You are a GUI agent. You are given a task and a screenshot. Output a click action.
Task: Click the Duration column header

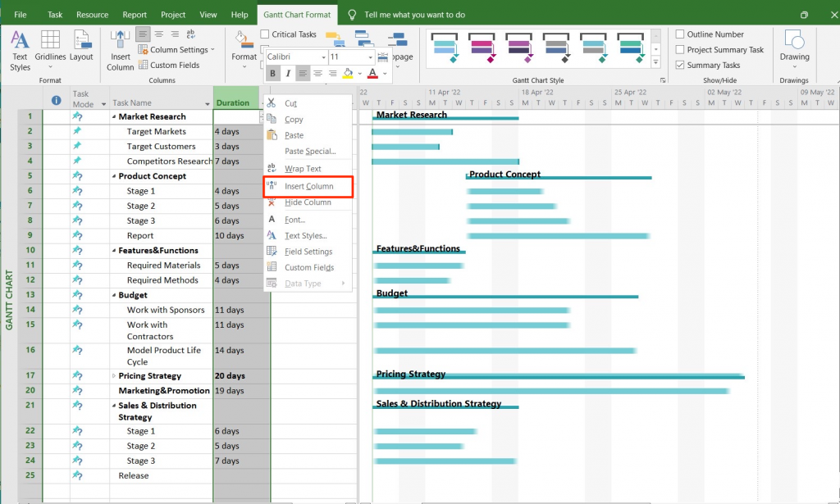click(235, 102)
